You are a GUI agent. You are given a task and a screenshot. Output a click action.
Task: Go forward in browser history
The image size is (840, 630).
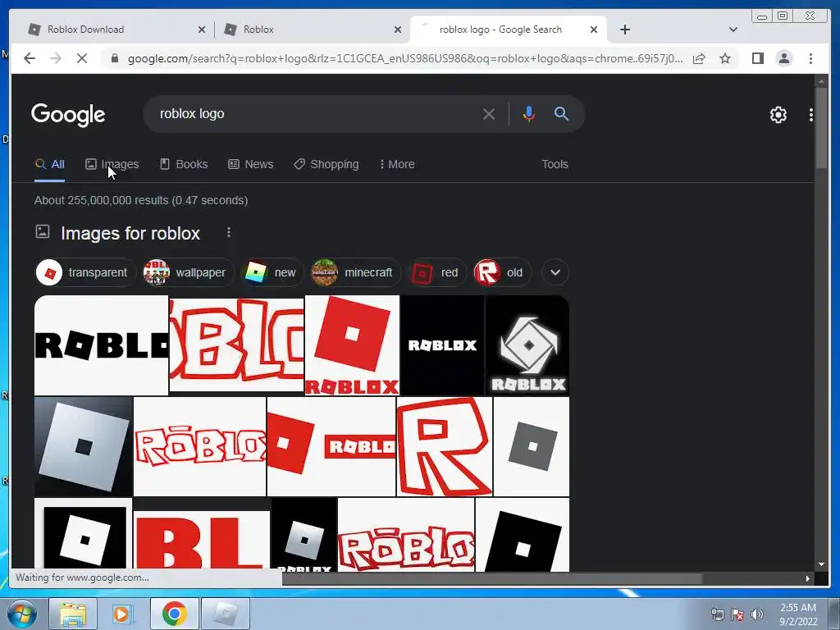[x=56, y=58]
